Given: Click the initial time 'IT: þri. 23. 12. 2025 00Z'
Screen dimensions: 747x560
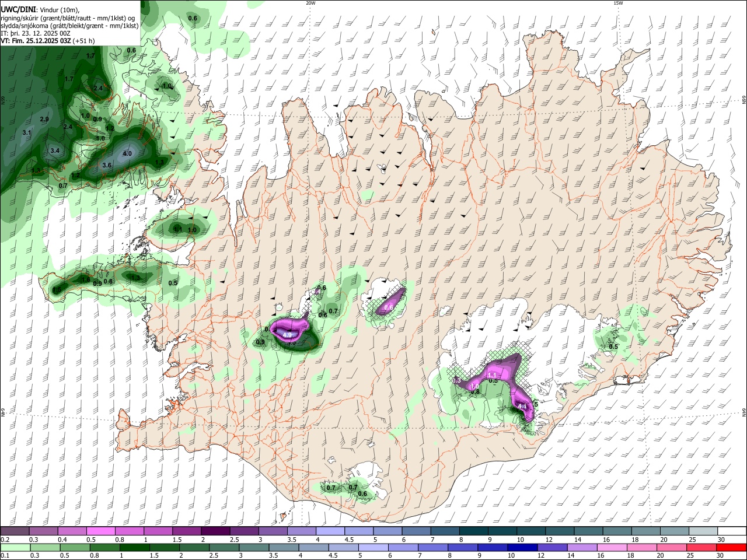Looking at the screenshot, I should coord(36,33).
